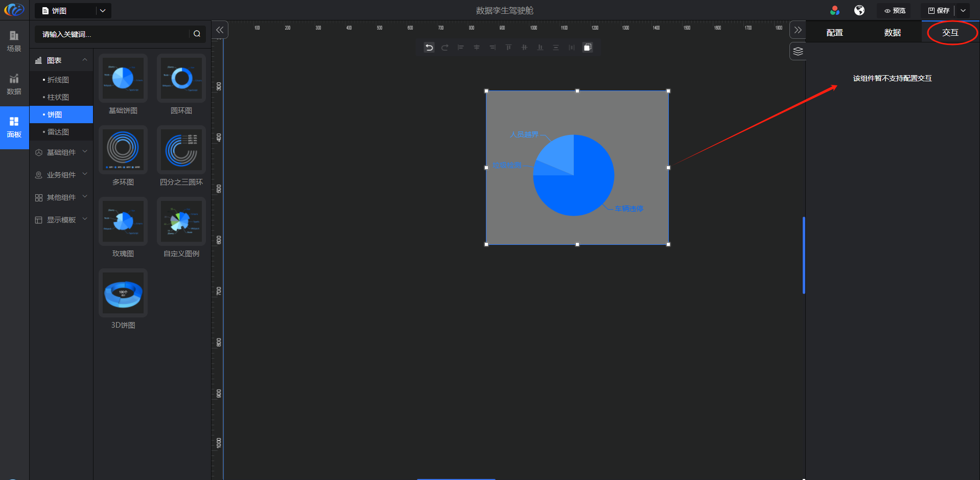Click the vertical blue scrollbar by the canvas

point(804,255)
